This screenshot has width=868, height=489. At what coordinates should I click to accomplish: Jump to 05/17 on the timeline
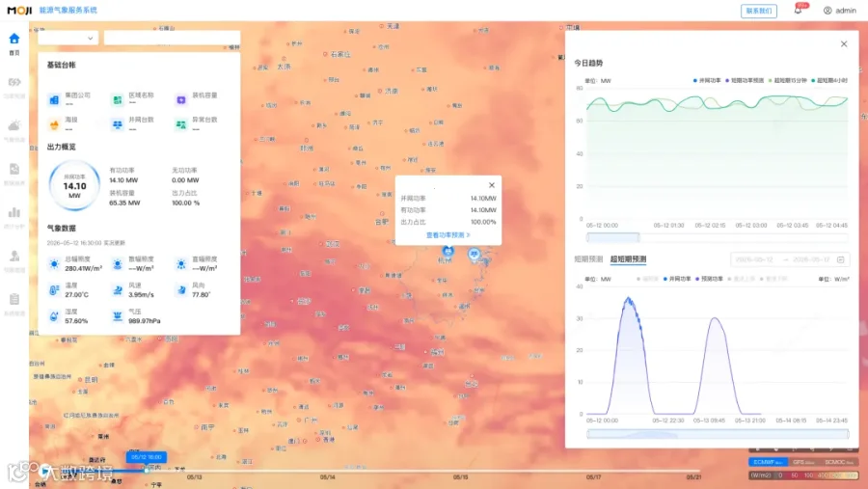pos(593,476)
